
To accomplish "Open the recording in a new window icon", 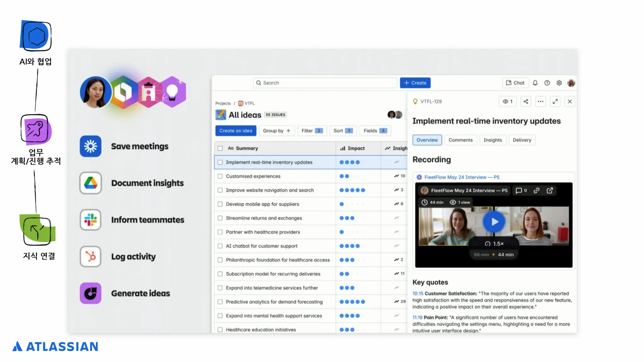I will [x=550, y=190].
